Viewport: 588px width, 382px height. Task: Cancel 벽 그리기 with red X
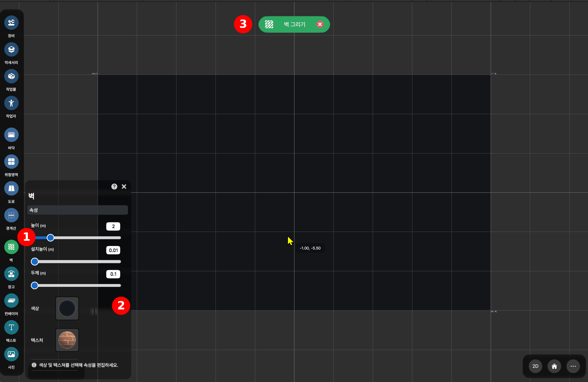(x=320, y=24)
